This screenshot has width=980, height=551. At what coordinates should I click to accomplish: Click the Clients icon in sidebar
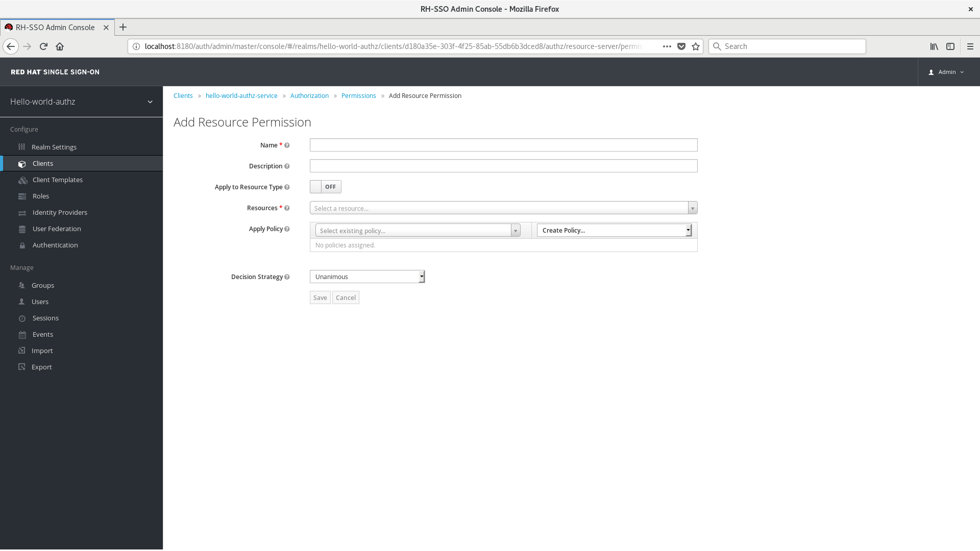click(x=22, y=163)
